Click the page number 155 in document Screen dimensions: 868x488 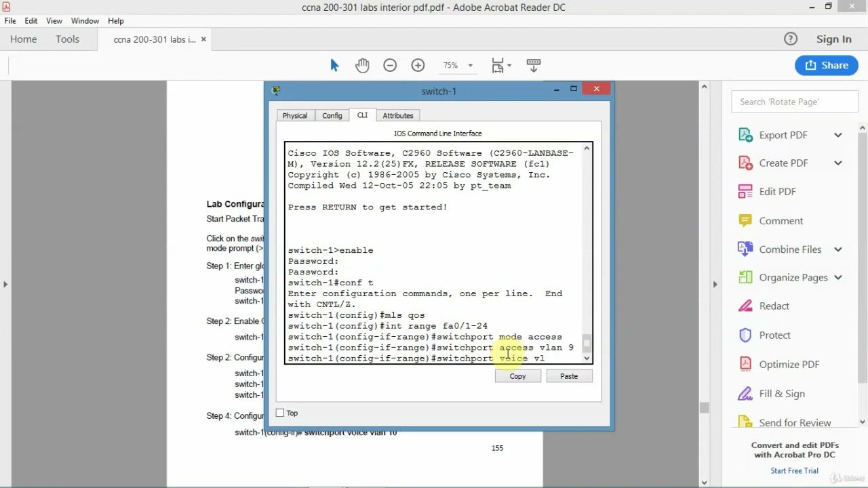pyautogui.click(x=497, y=448)
